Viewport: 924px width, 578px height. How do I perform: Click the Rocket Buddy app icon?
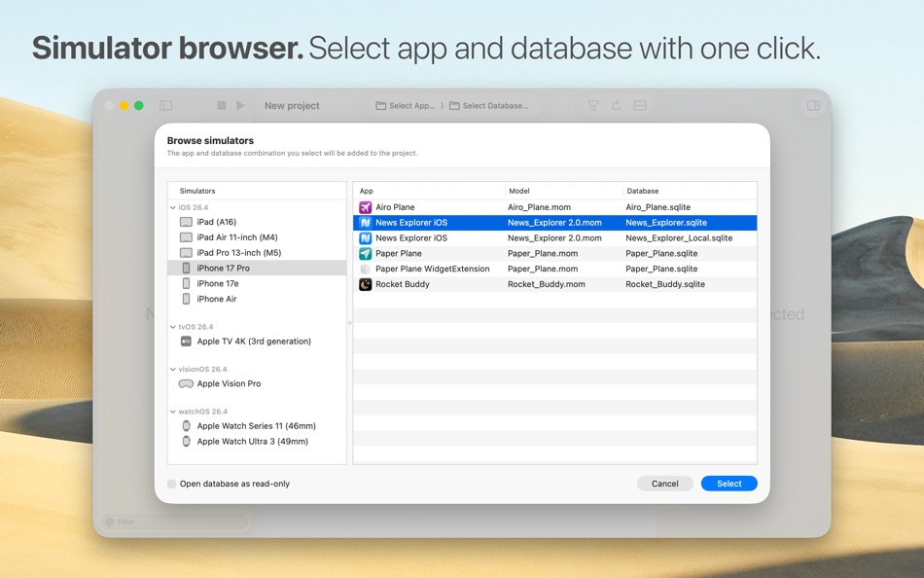[366, 284]
